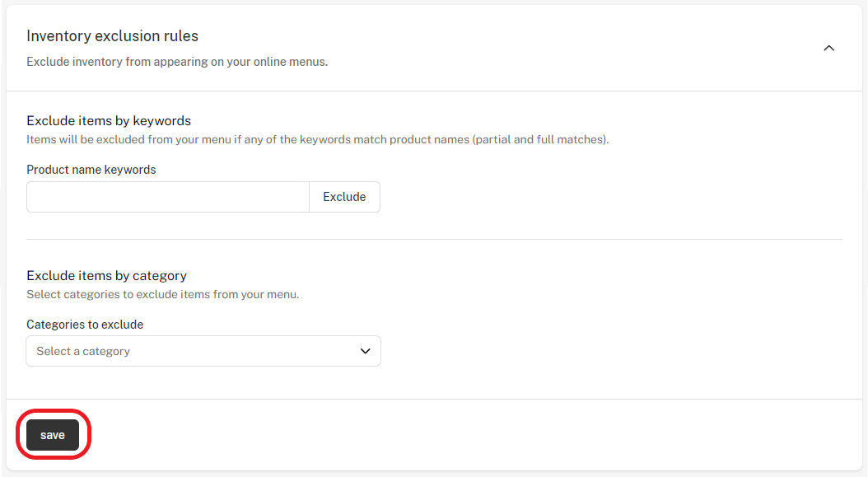The width and height of the screenshot is (868, 477).
Task: Click the dropdown chevron next to Select a category
Action: [x=365, y=351]
